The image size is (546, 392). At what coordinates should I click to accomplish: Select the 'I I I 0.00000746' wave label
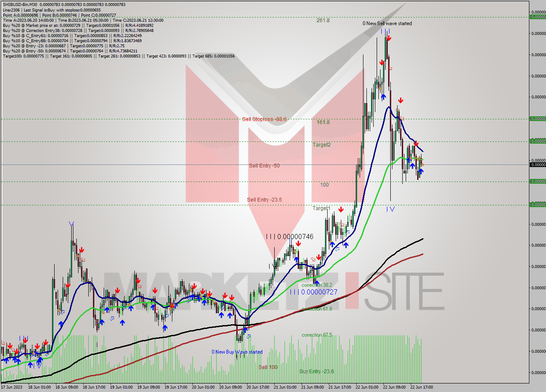coord(290,236)
